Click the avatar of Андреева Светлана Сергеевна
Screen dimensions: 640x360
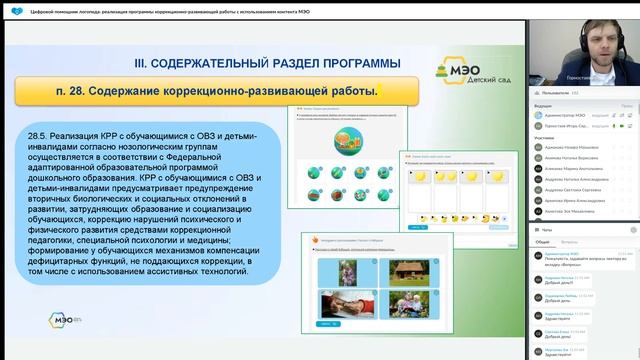[x=538, y=190]
